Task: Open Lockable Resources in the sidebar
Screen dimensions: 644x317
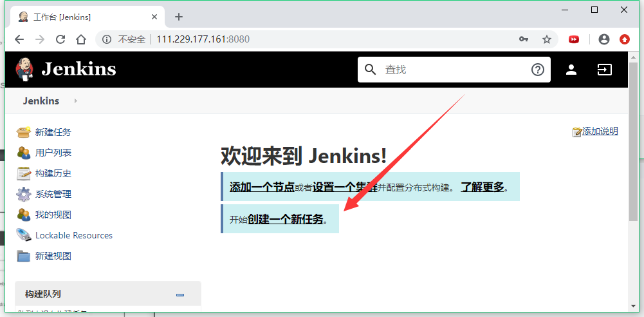Action: (x=74, y=235)
